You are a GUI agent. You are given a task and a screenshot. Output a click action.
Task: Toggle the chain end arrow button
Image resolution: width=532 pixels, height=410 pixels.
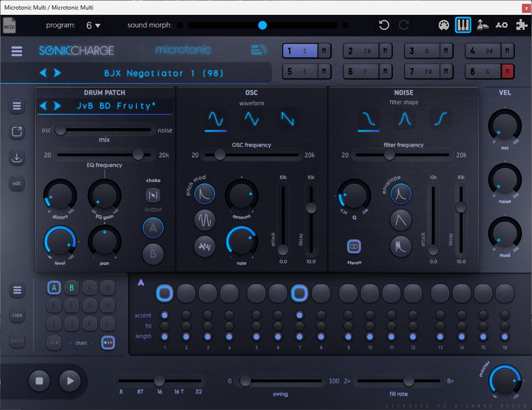coord(108,343)
